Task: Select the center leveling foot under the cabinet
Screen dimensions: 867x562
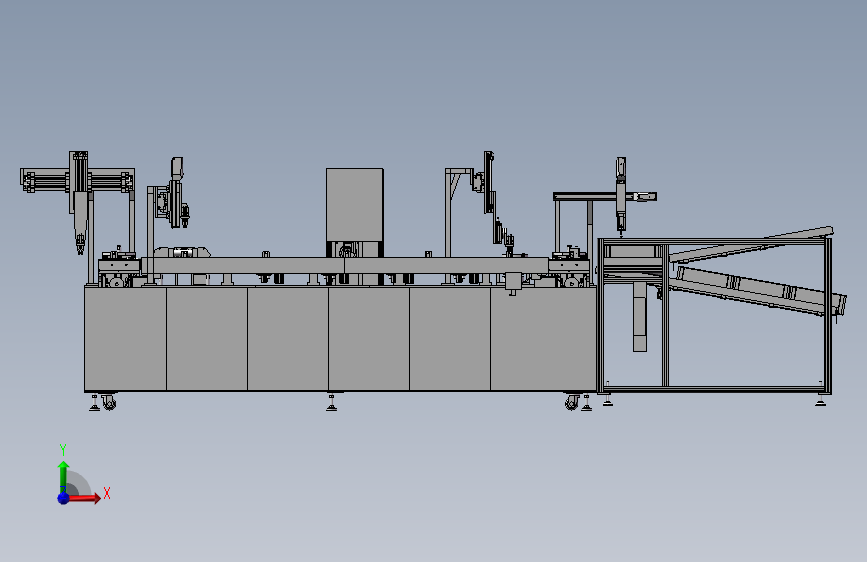Action: coord(332,402)
